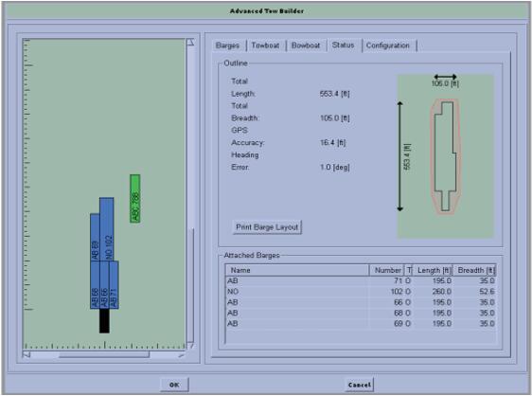Sort by the Name column header
The image size is (532, 396).
click(297, 270)
